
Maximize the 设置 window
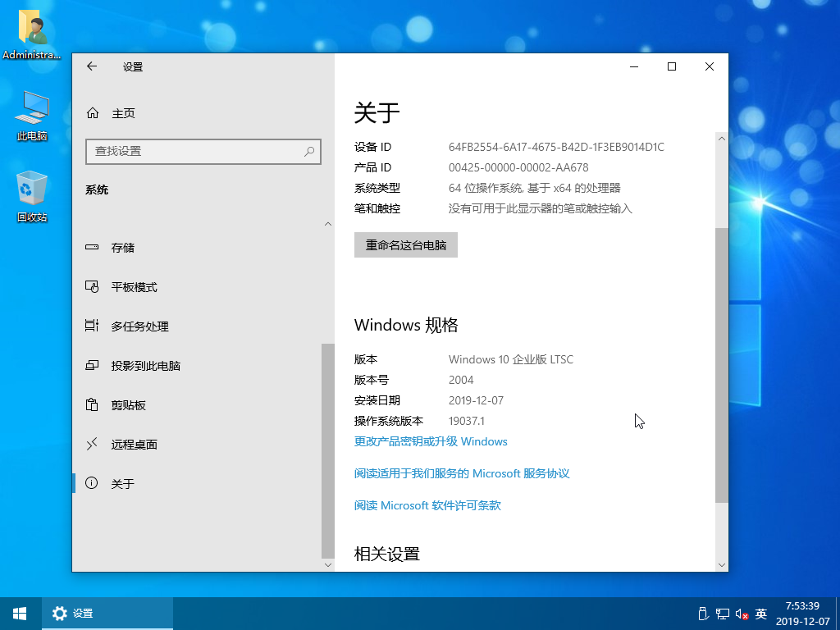coord(672,66)
